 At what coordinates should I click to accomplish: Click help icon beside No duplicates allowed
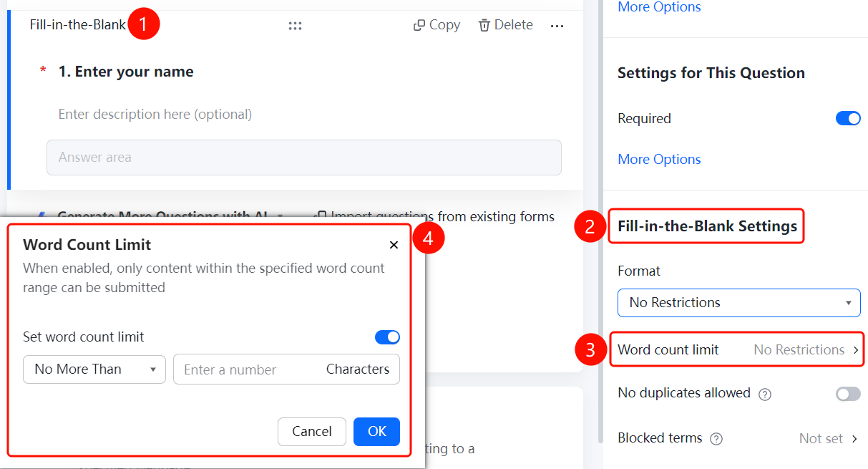click(x=765, y=394)
